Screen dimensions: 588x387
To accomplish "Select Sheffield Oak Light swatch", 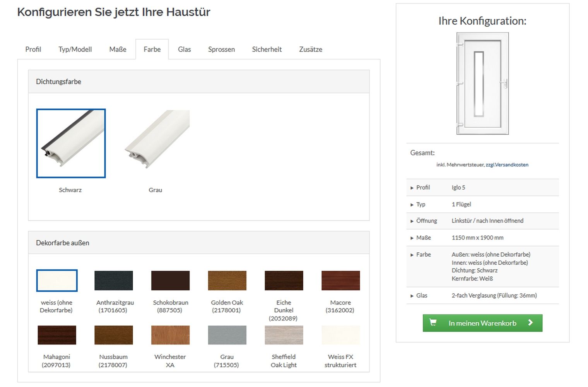I will tap(284, 335).
